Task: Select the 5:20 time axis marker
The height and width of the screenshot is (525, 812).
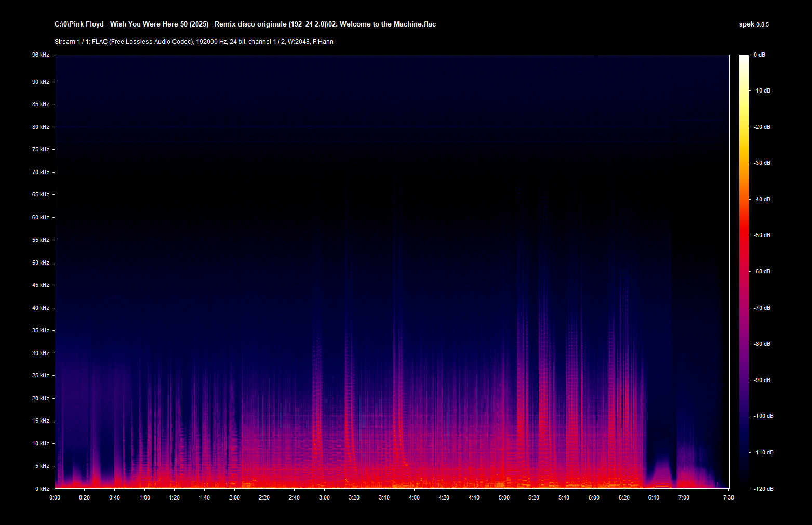Action: (x=534, y=497)
